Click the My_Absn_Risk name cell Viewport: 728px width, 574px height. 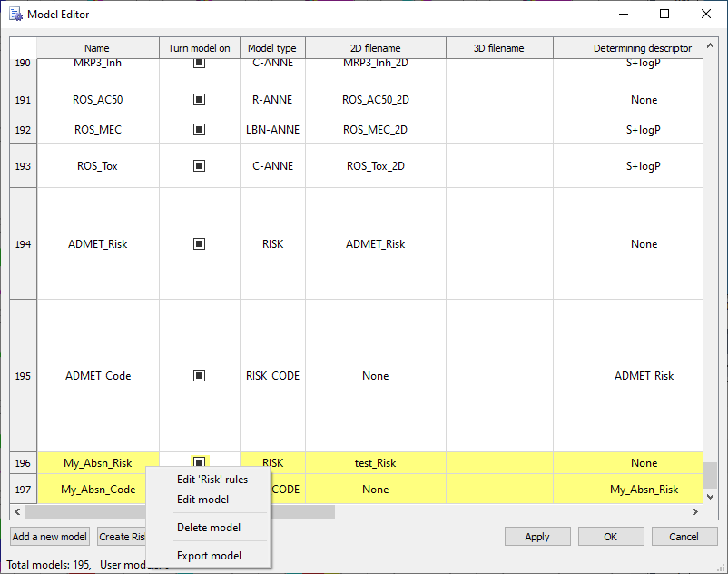98,463
